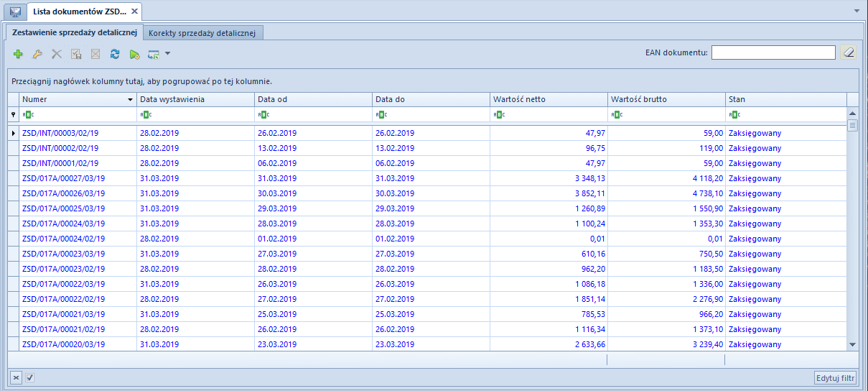Image resolution: width=868 pixels, height=391 pixels.
Task: Sort by Data od column header
Action: [x=313, y=99]
